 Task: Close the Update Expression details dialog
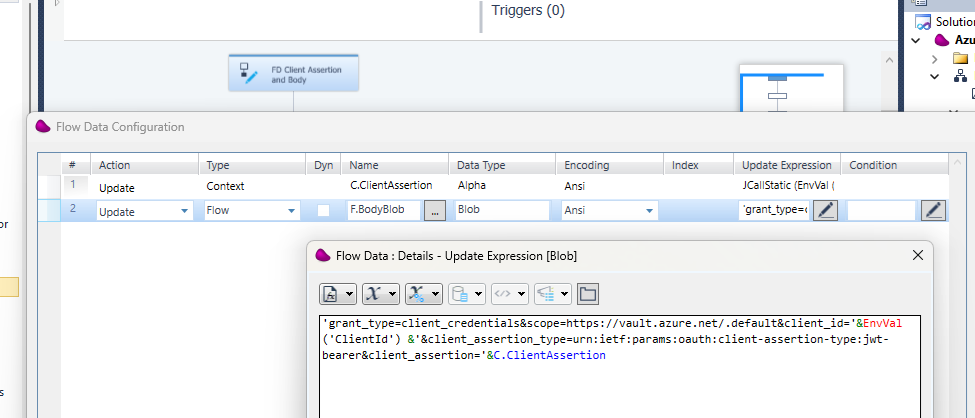918,255
